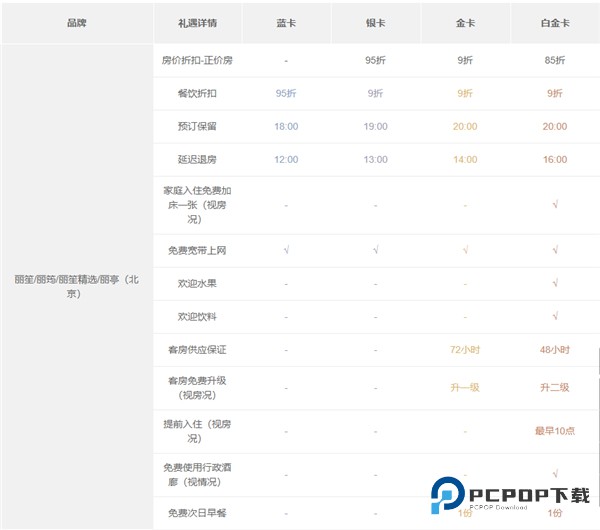
Task: Click the 85折 room discount value
Action: [554, 60]
